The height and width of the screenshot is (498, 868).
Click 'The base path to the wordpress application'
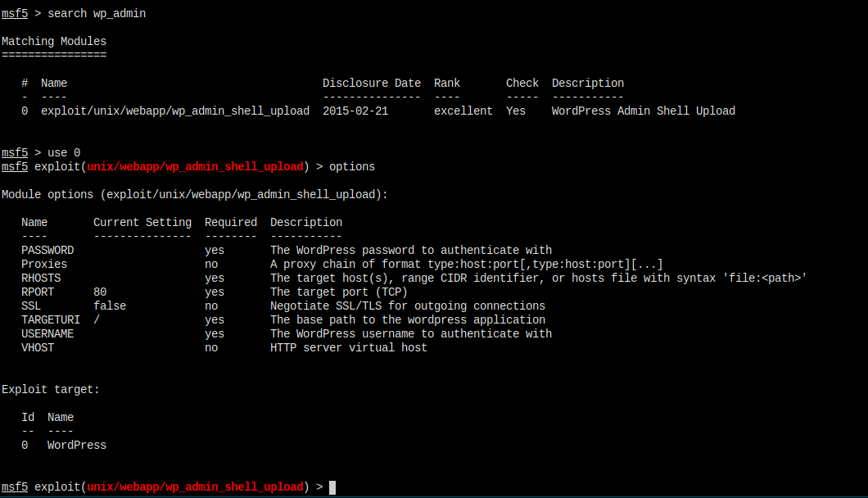point(408,319)
